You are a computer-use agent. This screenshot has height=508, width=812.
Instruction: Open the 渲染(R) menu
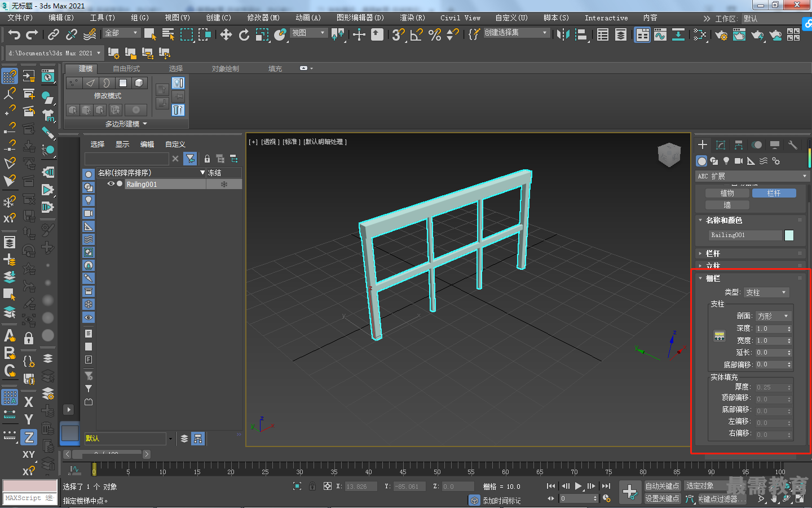click(412, 18)
